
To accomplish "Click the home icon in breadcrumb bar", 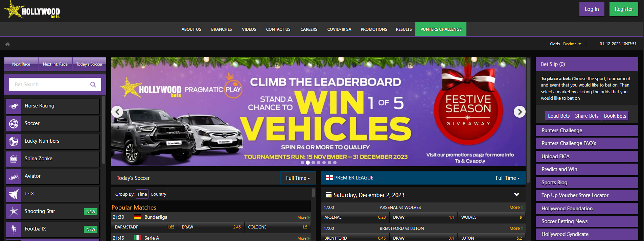I will 7,44.
